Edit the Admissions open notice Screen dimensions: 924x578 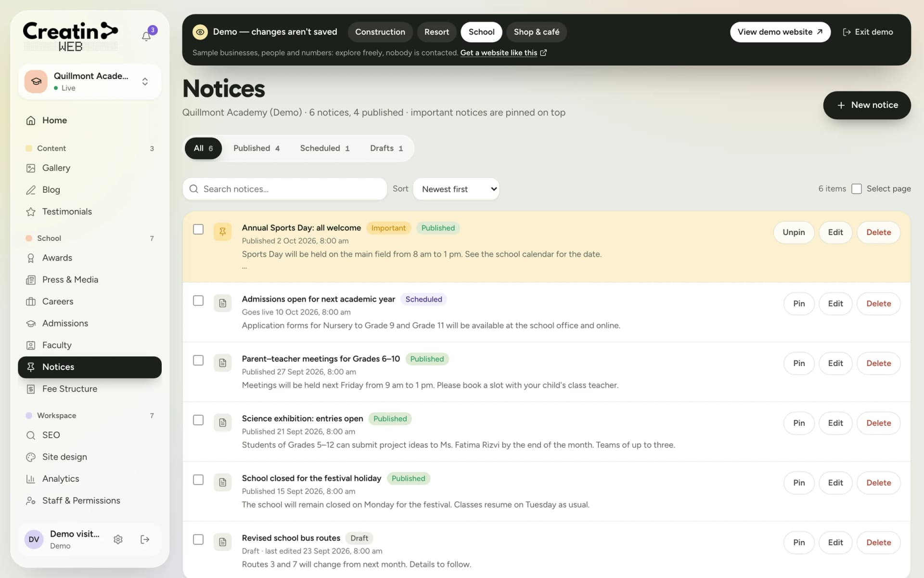tap(835, 303)
